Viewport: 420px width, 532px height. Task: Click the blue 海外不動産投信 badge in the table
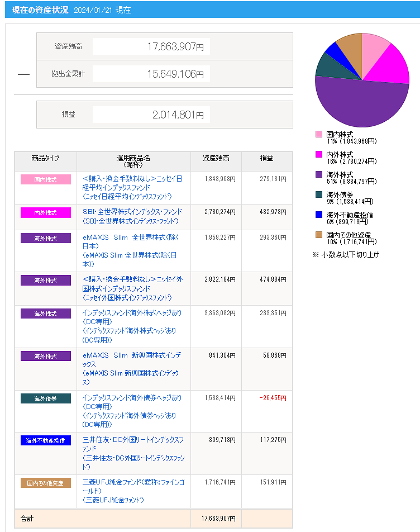pos(46,440)
